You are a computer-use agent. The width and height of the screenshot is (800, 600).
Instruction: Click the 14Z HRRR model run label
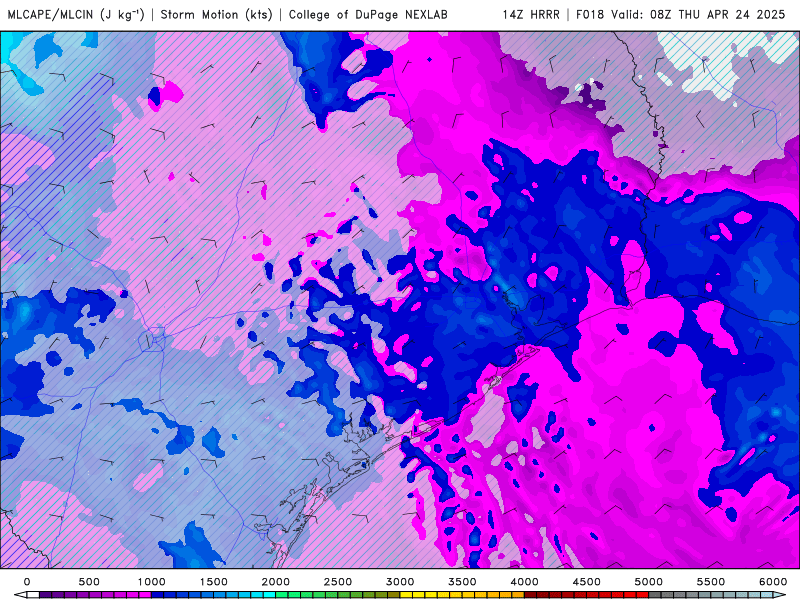(531, 14)
